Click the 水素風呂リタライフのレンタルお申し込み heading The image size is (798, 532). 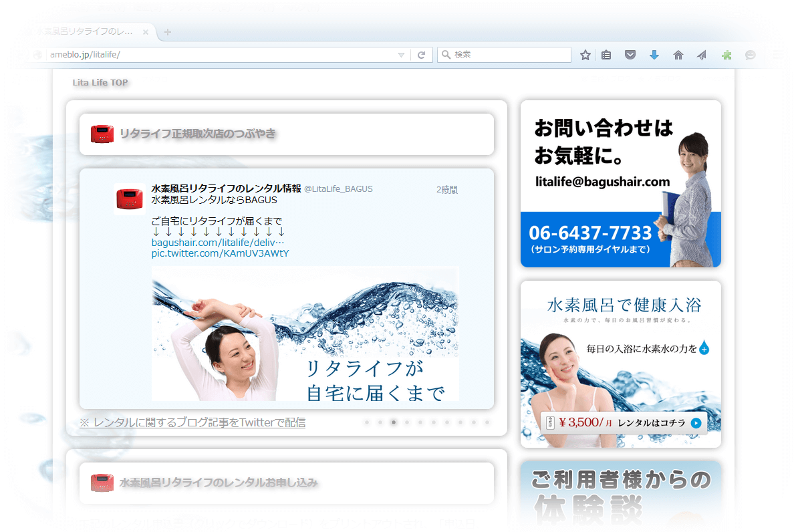(219, 483)
